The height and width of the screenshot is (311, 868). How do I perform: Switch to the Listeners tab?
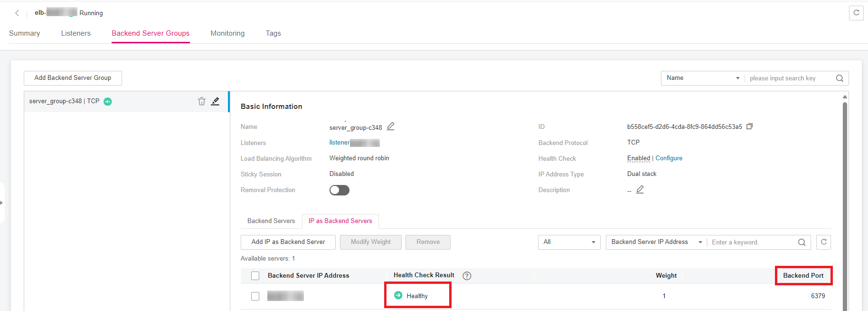[x=76, y=33]
